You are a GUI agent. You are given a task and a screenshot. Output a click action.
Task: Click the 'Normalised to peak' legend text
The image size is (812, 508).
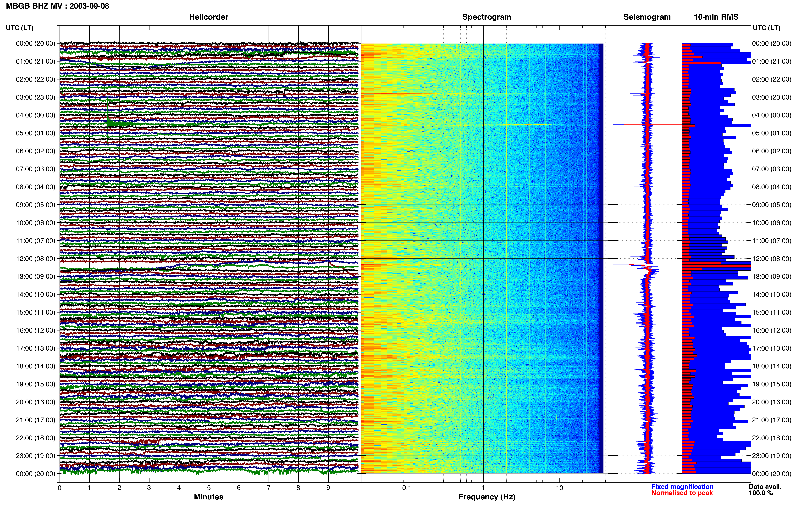682,493
